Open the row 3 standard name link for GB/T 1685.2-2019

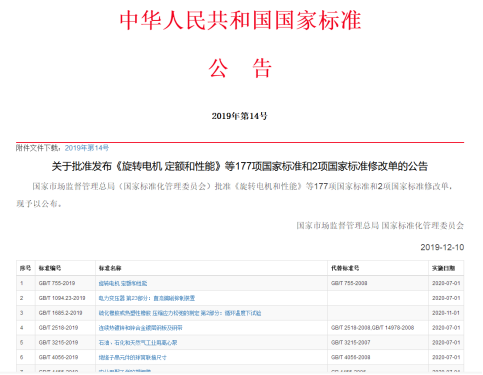click(180, 313)
